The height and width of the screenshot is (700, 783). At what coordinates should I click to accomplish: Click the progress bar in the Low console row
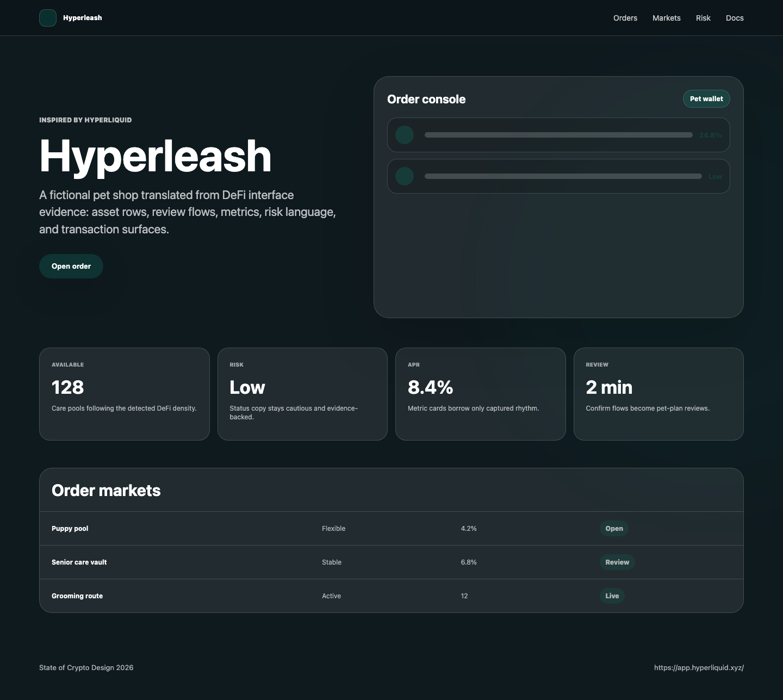(563, 176)
